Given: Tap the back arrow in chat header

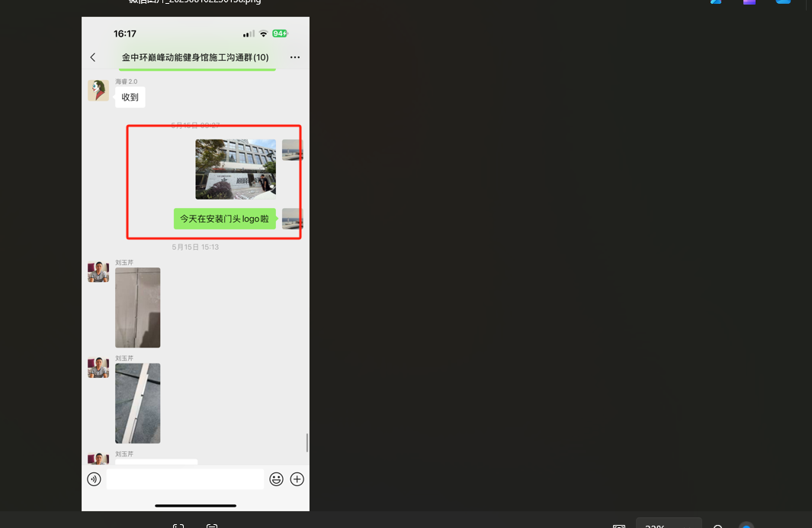Looking at the screenshot, I should (93, 57).
